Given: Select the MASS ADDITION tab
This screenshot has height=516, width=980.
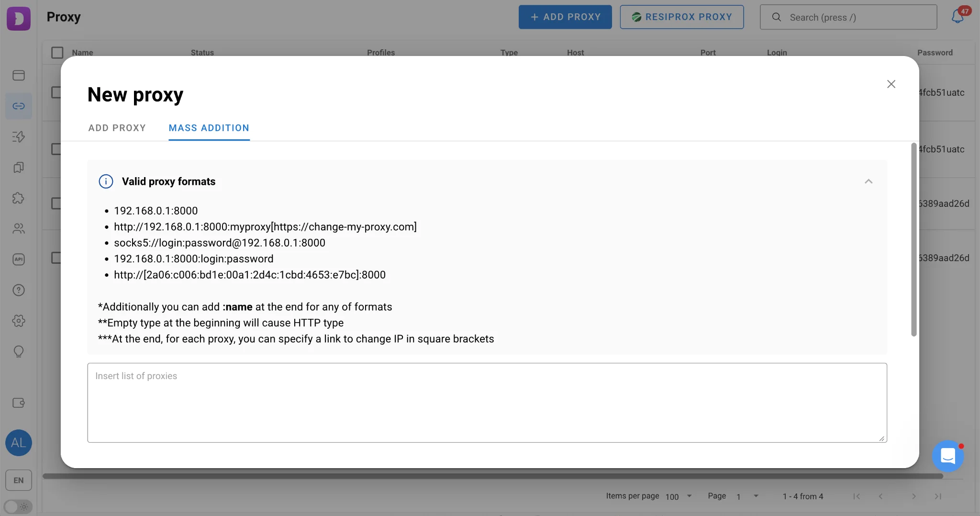Looking at the screenshot, I should [x=209, y=128].
